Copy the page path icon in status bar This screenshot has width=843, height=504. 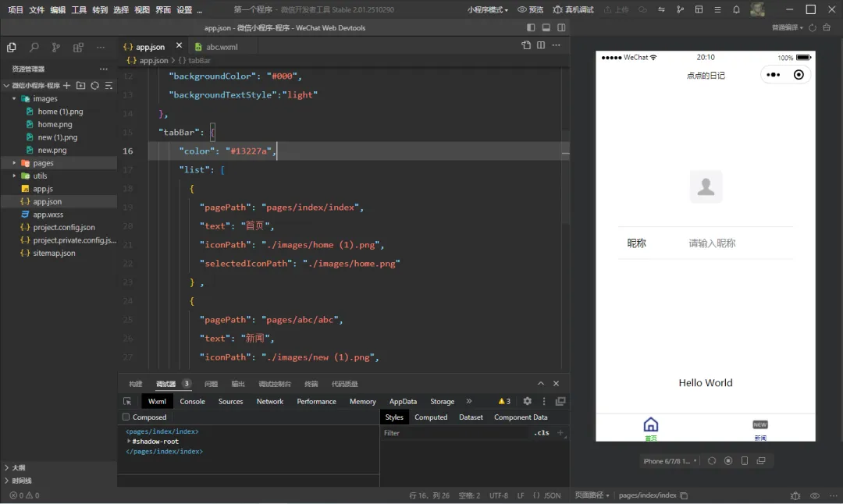coord(684,495)
